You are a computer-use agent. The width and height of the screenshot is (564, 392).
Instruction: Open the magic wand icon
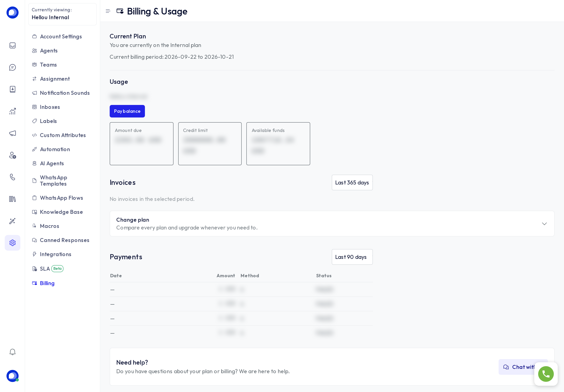13,221
